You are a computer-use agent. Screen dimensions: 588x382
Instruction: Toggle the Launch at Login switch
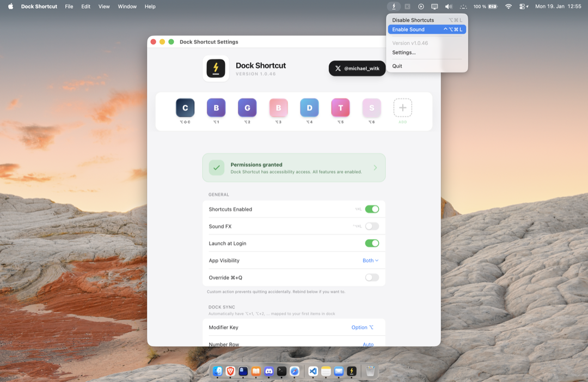(372, 243)
